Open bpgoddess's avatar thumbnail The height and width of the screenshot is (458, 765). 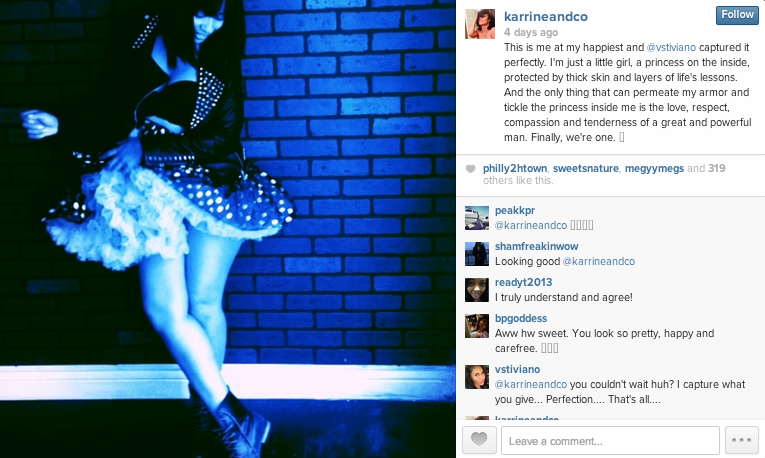(477, 326)
